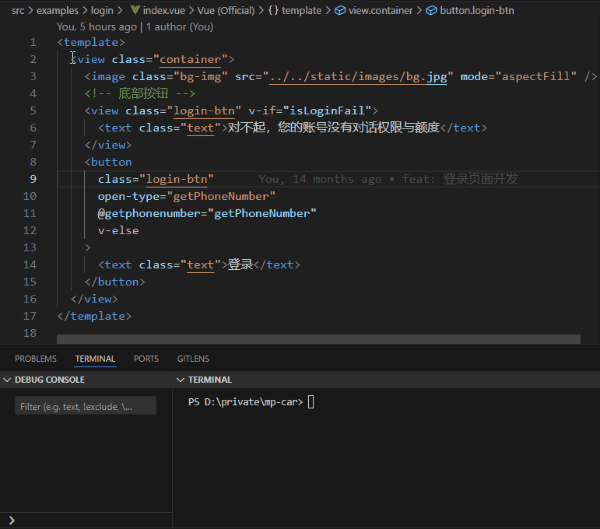Click line number 9 in gutter
600x529 pixels.
point(33,179)
